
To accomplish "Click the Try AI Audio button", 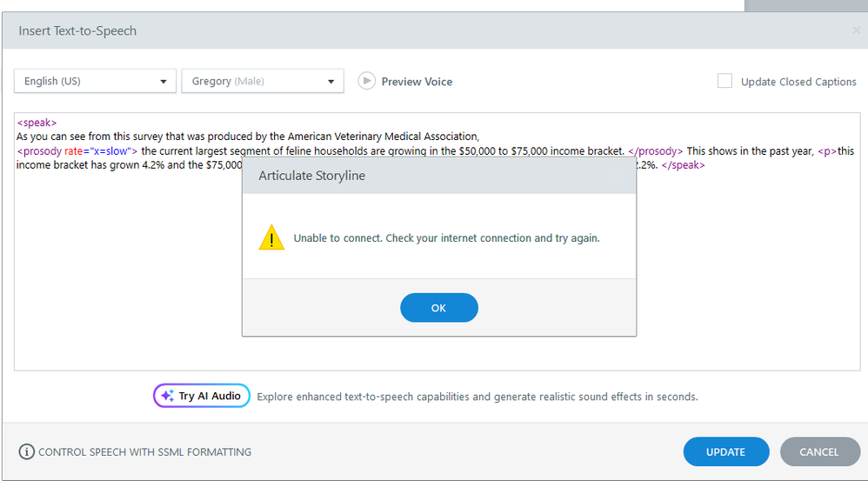I will pos(202,396).
